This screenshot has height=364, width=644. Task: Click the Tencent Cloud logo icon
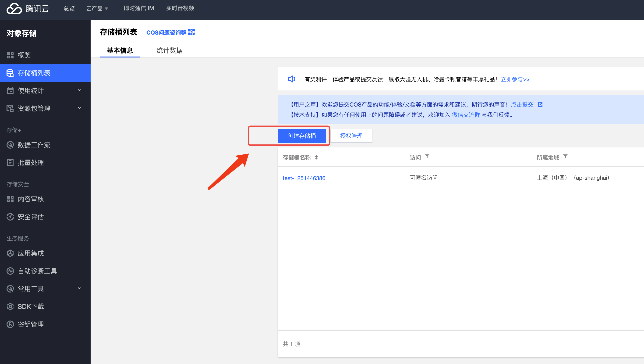tap(14, 8)
